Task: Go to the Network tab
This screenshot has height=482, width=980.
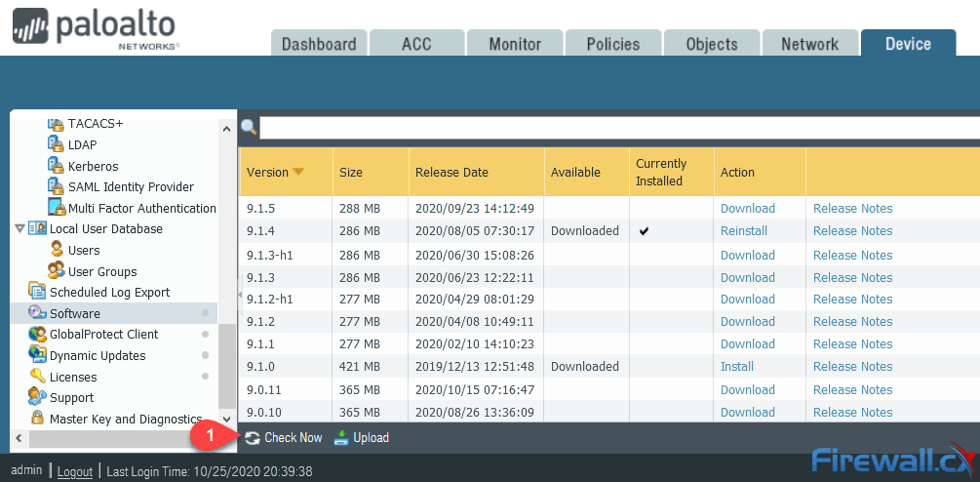Action: pyautogui.click(x=810, y=44)
